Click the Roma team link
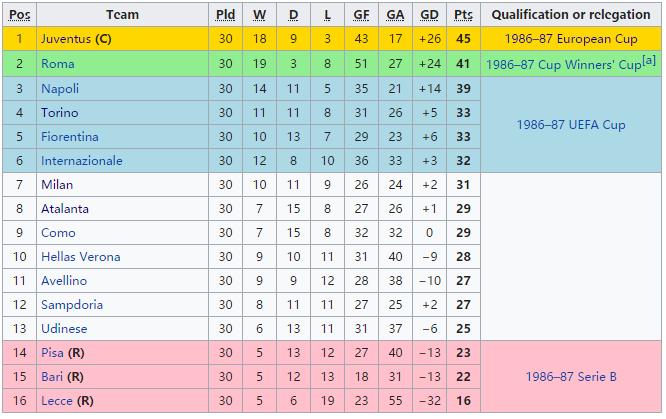 57,64
